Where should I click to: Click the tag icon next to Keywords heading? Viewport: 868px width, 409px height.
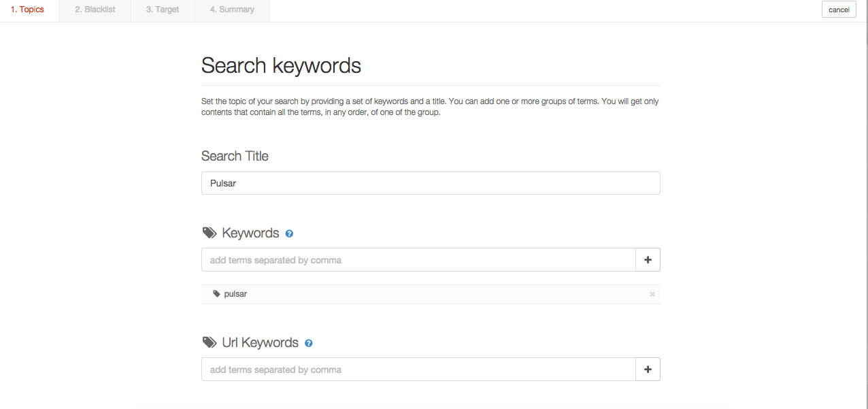tap(210, 233)
